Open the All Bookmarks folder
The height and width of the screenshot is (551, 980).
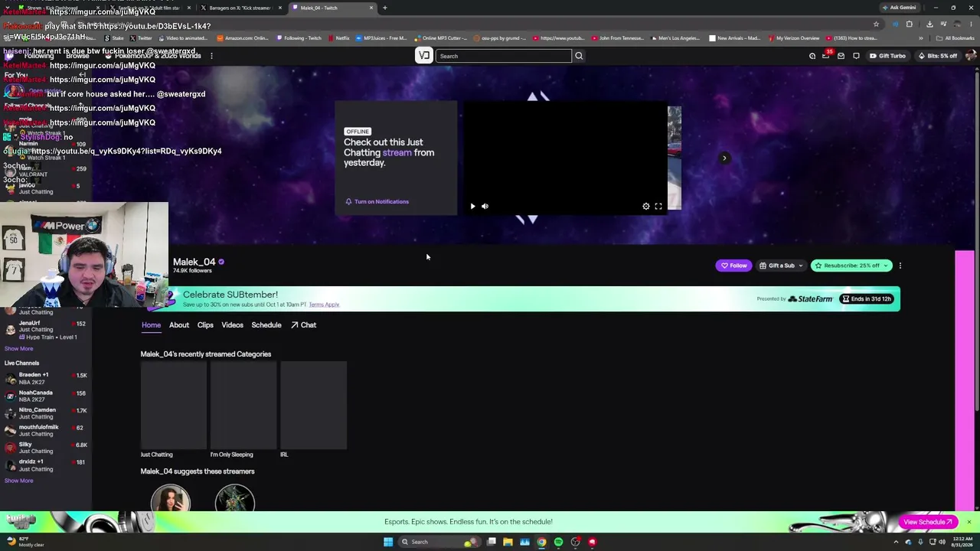coord(955,38)
